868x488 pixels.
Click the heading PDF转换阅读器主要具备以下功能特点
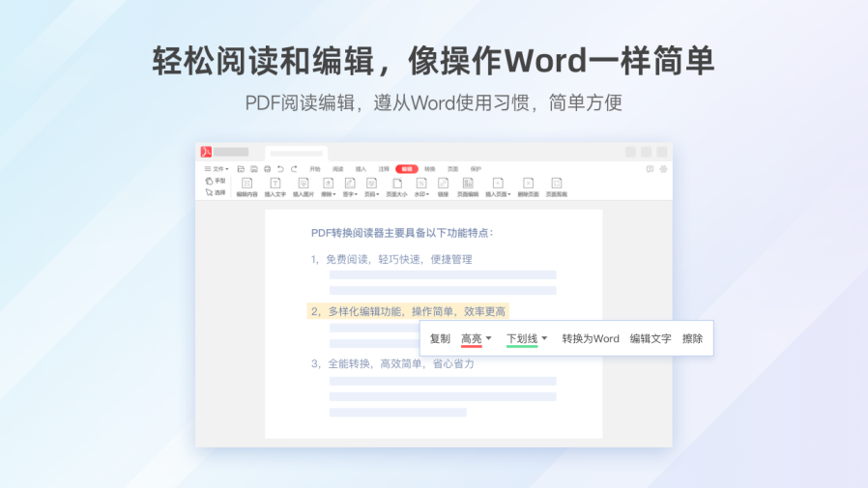[402, 233]
